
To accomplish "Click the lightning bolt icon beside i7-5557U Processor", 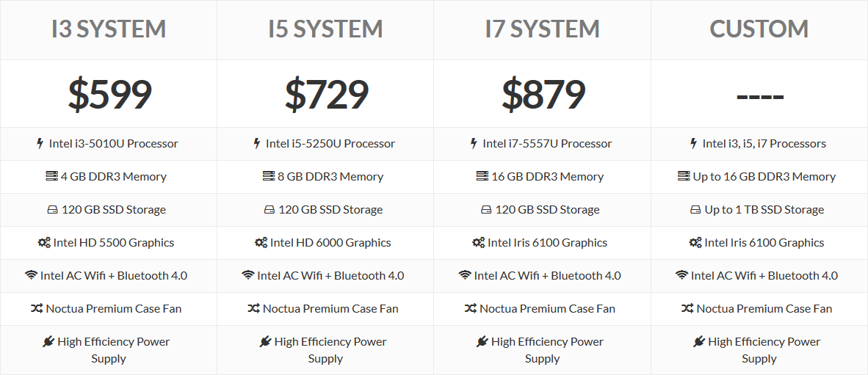I will pyautogui.click(x=474, y=144).
